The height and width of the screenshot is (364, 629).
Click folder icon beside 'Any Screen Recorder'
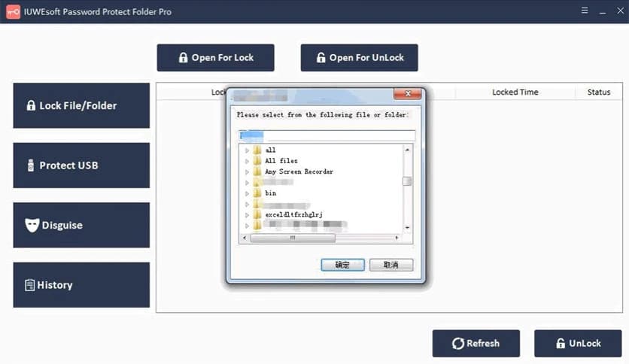tap(257, 171)
